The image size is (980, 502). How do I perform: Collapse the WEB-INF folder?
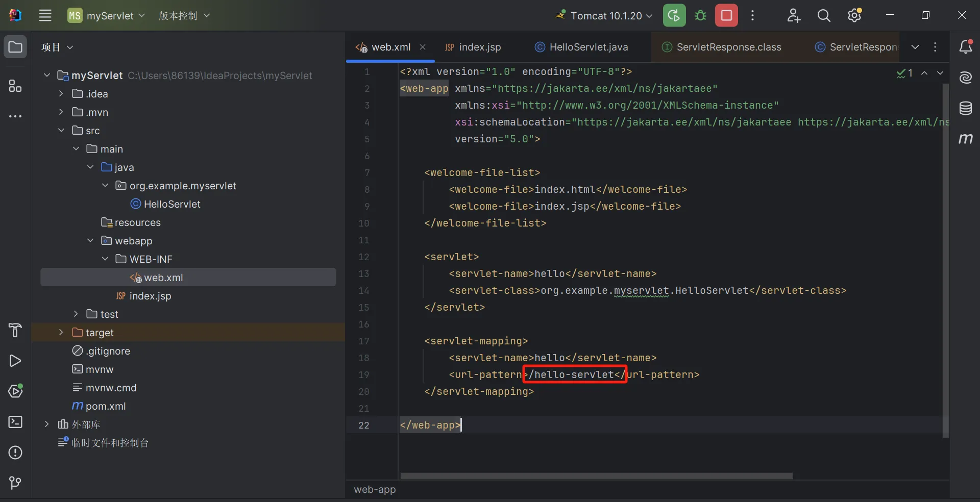105,259
